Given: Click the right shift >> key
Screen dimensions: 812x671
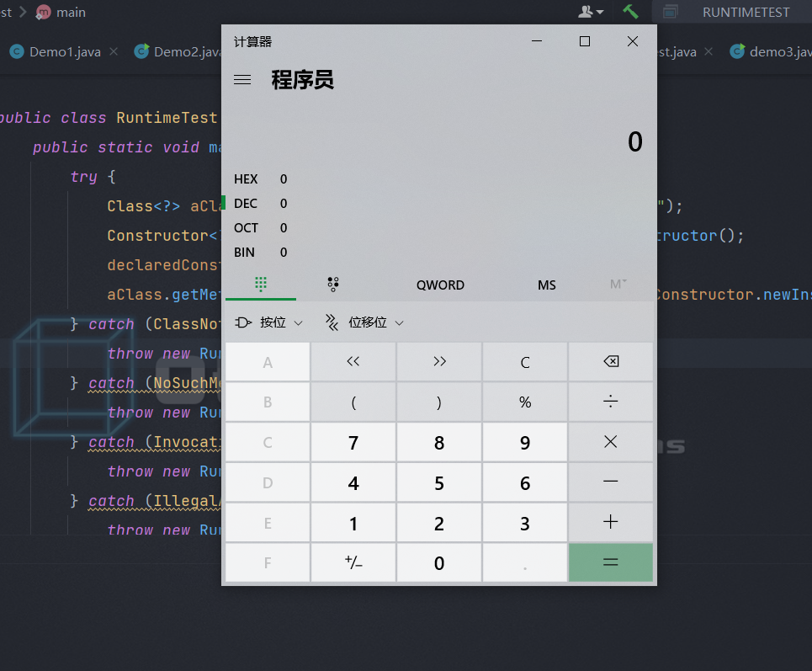Looking at the screenshot, I should (x=439, y=362).
